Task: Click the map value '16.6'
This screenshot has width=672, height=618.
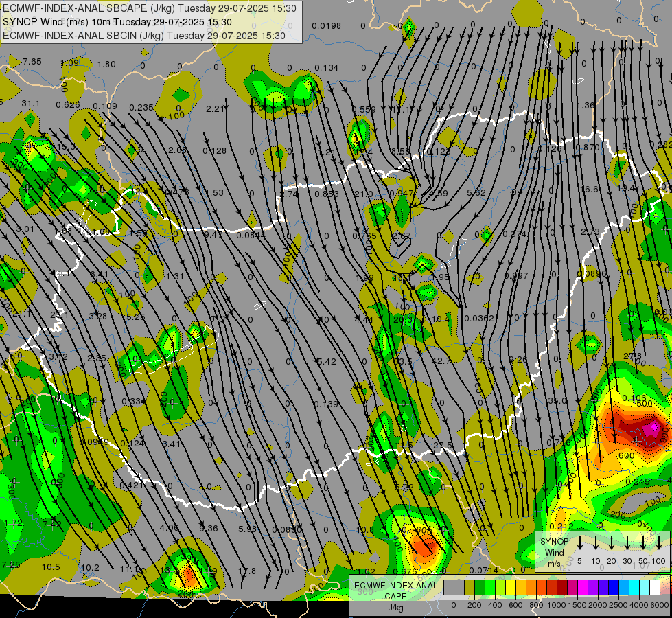Action: tap(589, 189)
